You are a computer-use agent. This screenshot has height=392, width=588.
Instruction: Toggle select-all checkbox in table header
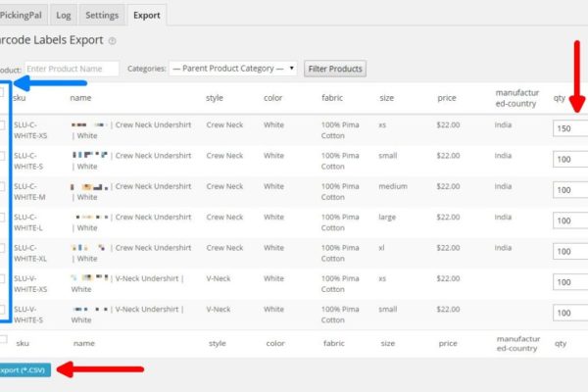3,95
